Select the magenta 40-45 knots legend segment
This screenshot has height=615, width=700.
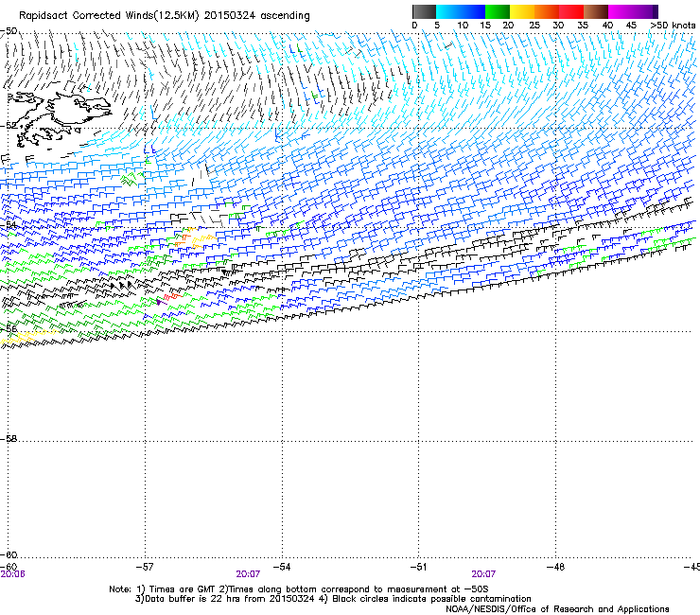(x=621, y=11)
